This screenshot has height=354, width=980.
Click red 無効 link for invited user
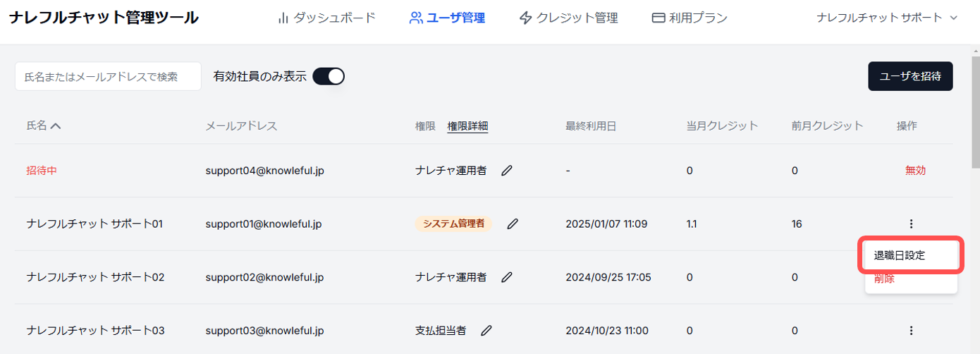point(915,170)
